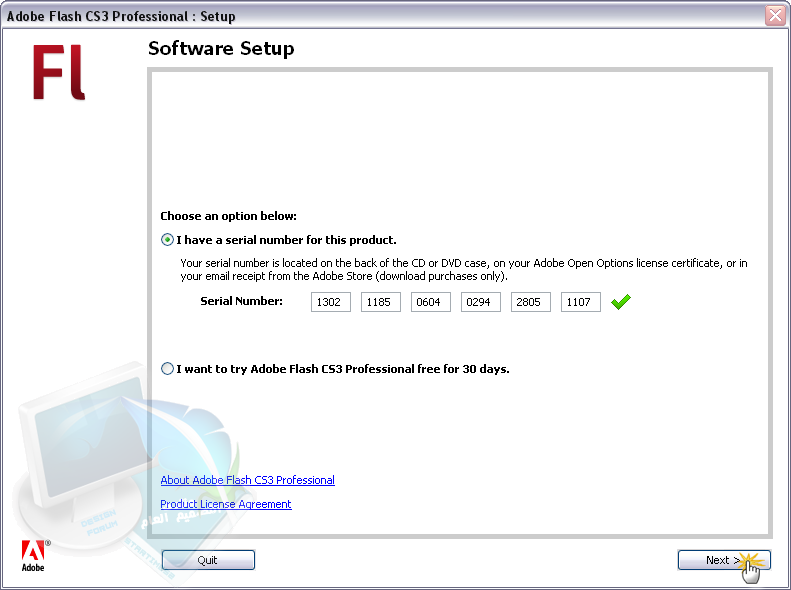
Task: Click serial number field containing 1302
Action: click(x=330, y=302)
